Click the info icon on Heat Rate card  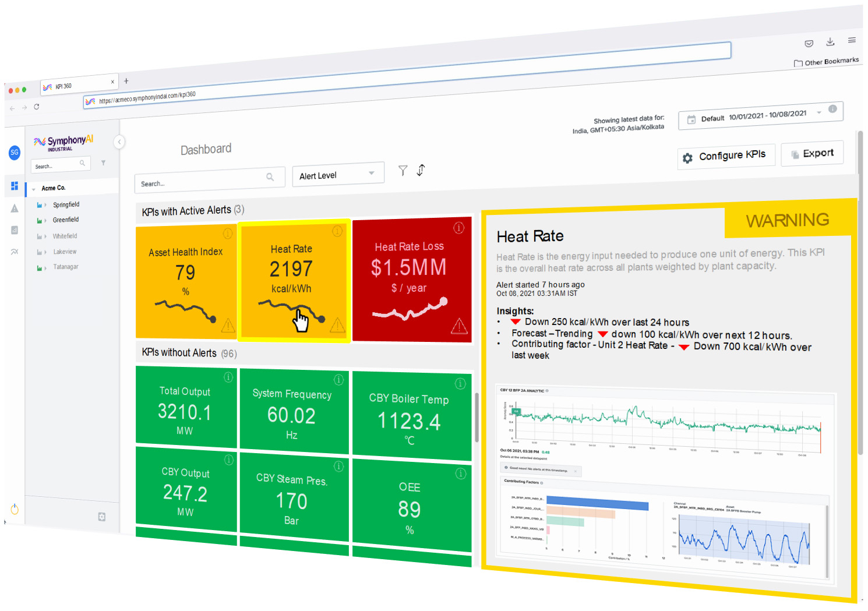point(337,231)
